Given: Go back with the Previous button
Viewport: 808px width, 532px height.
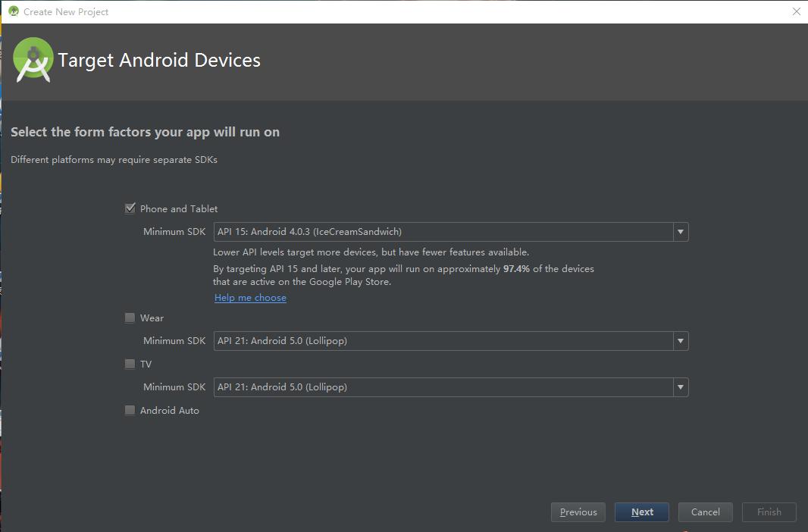Looking at the screenshot, I should [x=578, y=512].
